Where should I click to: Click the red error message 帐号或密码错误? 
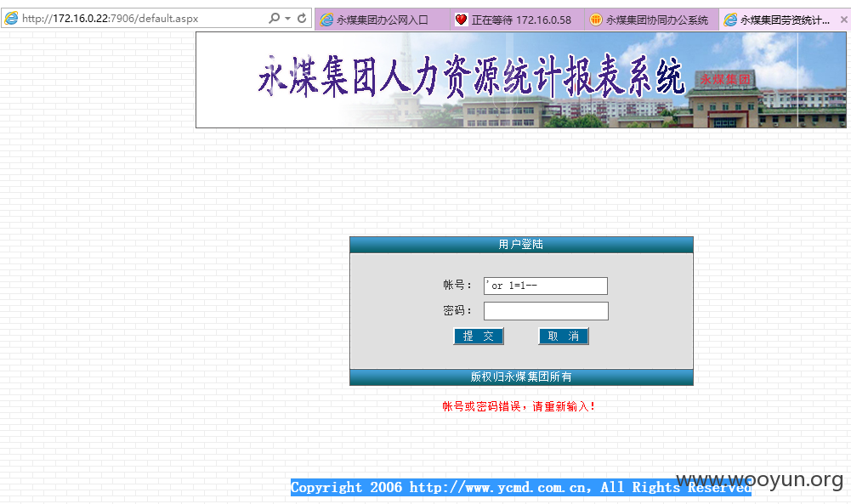coord(519,406)
